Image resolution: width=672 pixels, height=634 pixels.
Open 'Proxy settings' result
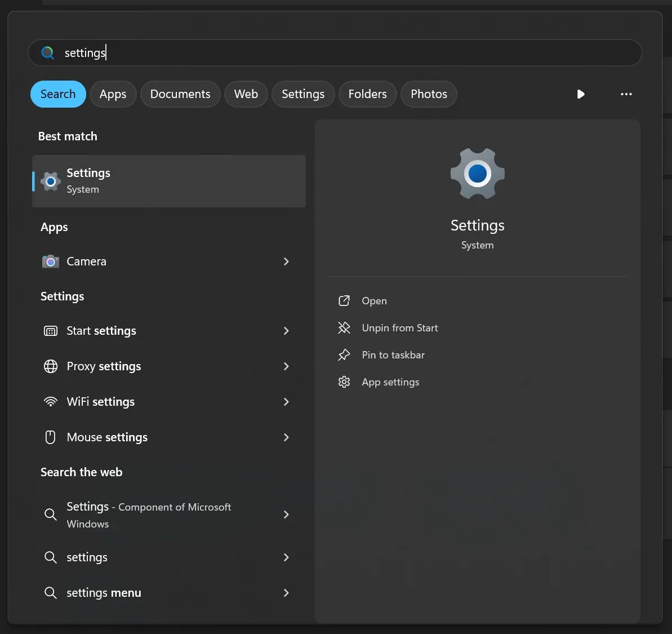(x=169, y=366)
